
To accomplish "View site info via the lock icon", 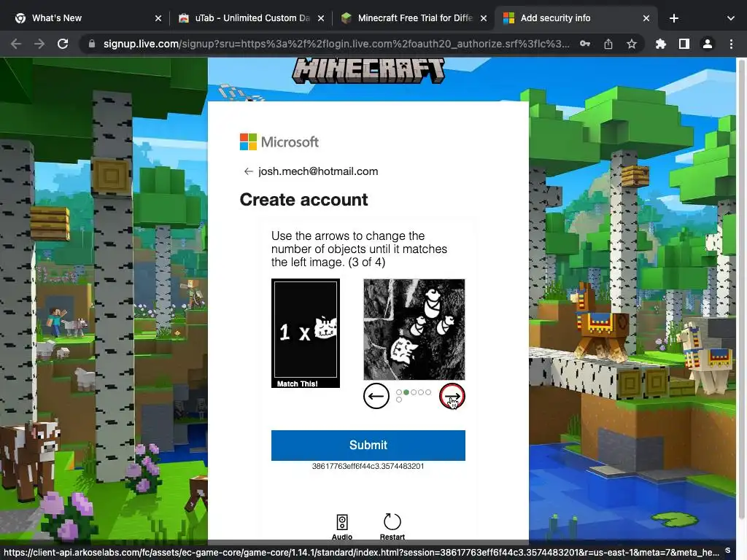I will 92,44.
